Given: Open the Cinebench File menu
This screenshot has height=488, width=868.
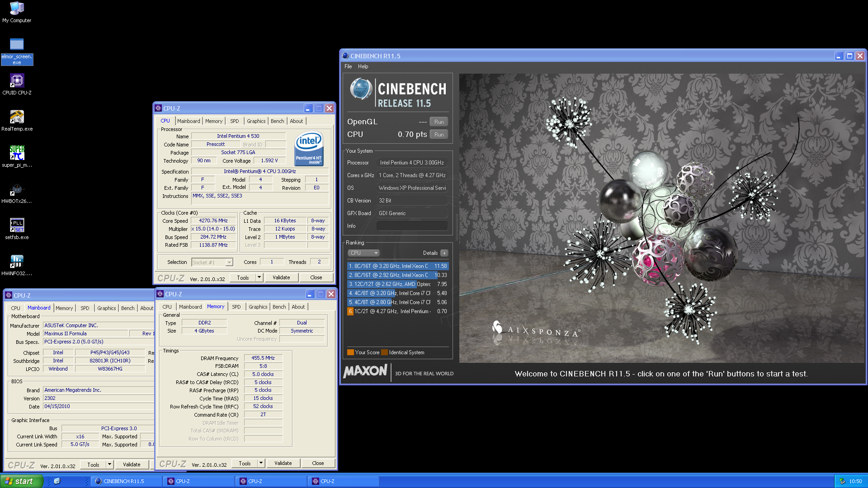Looking at the screenshot, I should click(x=348, y=66).
